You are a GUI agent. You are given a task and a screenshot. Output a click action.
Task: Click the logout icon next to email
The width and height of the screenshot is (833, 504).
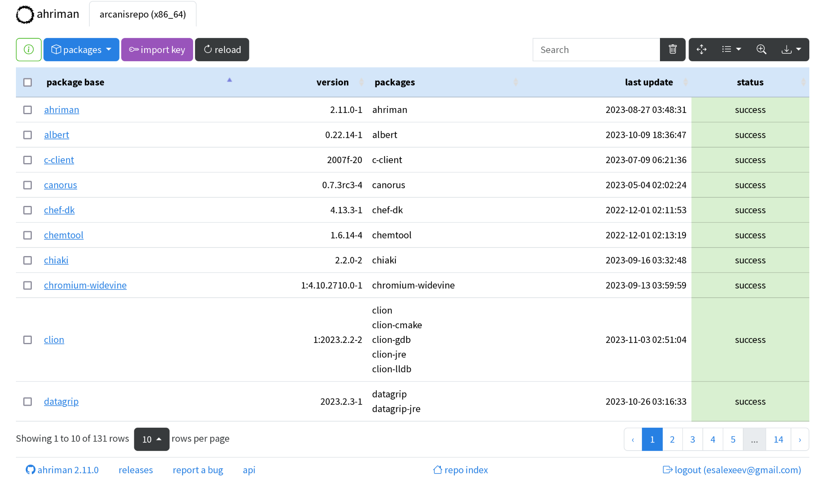coord(668,470)
